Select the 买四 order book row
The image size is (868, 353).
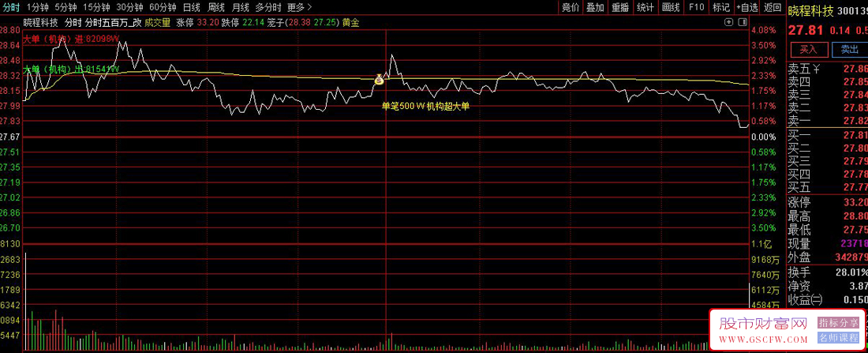coord(828,175)
